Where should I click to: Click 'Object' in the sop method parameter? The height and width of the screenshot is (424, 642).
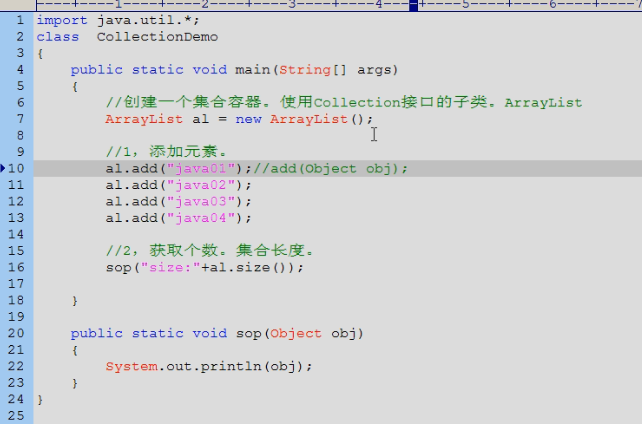pyautogui.click(x=296, y=334)
